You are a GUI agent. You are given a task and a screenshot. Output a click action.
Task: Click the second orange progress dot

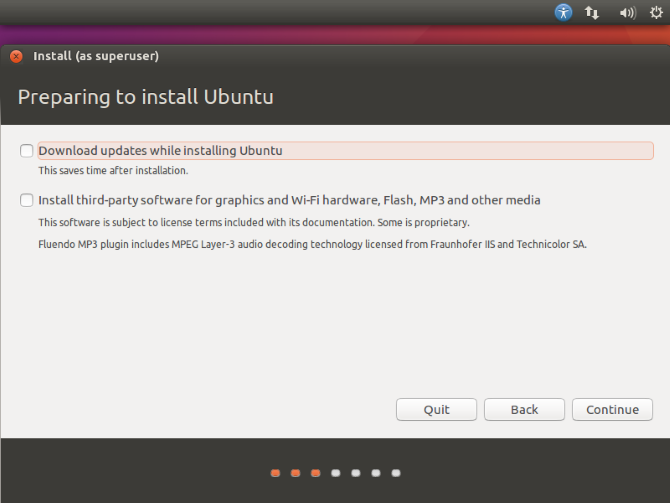(x=295, y=472)
